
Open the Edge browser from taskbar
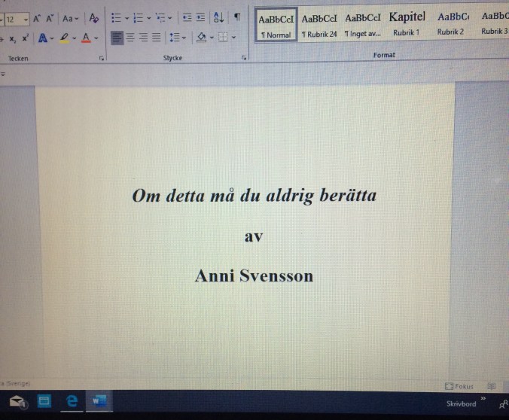coord(72,402)
